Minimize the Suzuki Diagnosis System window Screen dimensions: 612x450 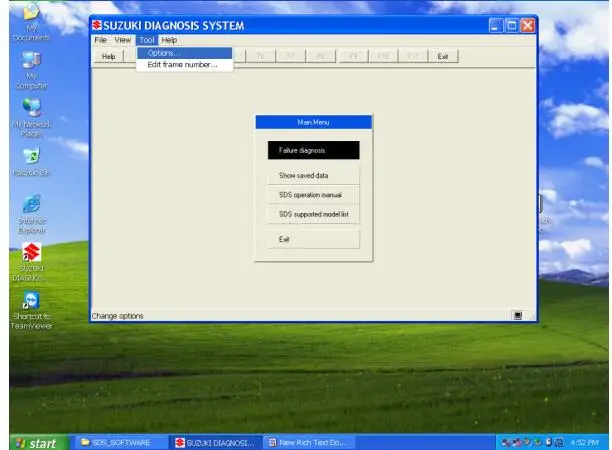pos(495,26)
